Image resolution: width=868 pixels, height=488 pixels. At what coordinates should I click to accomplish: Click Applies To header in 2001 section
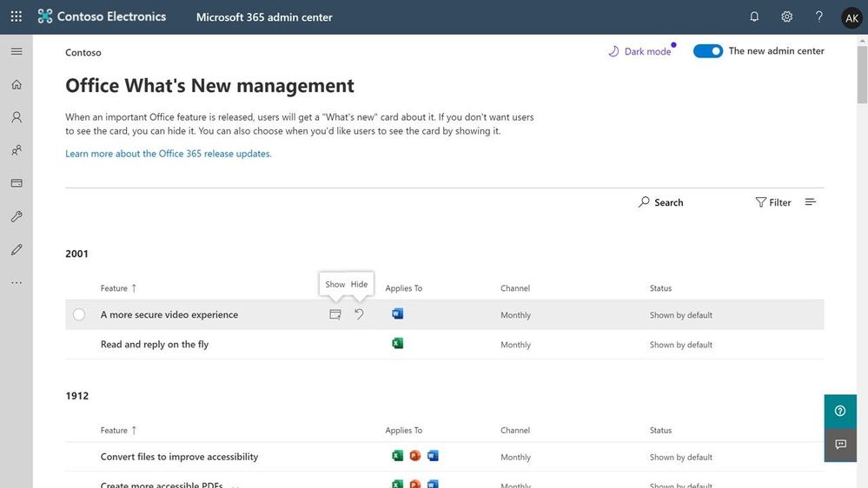click(403, 288)
